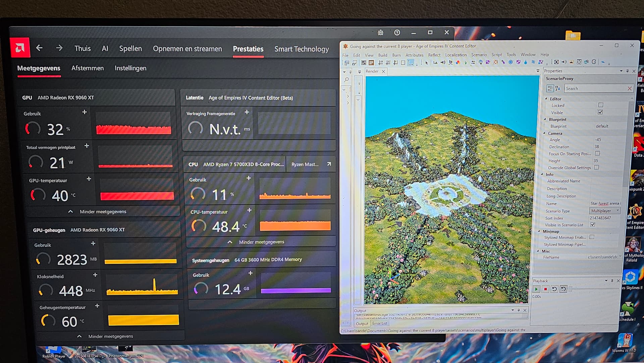
Task: Toggle categorized view icon in Properties panel
Action: click(550, 88)
